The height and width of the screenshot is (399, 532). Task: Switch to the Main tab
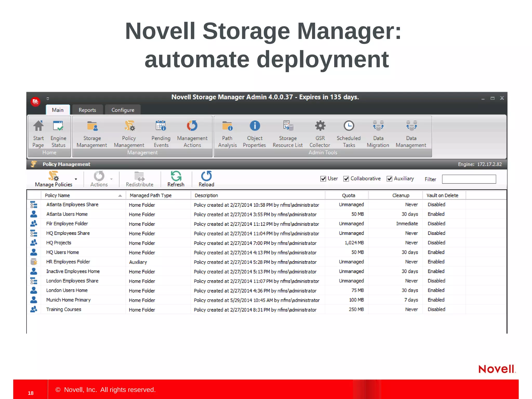[x=58, y=110]
